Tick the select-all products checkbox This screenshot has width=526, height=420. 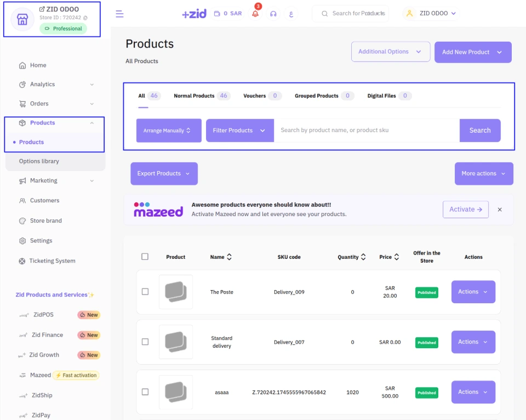coord(145,257)
